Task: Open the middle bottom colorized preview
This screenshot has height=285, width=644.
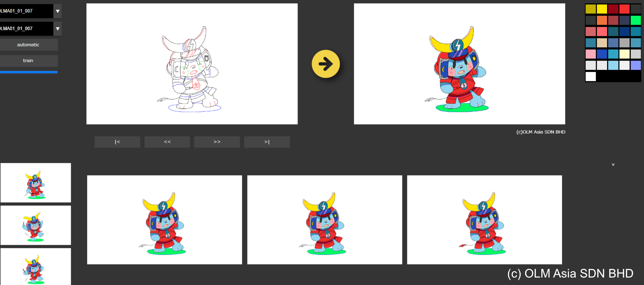Action: (x=325, y=220)
